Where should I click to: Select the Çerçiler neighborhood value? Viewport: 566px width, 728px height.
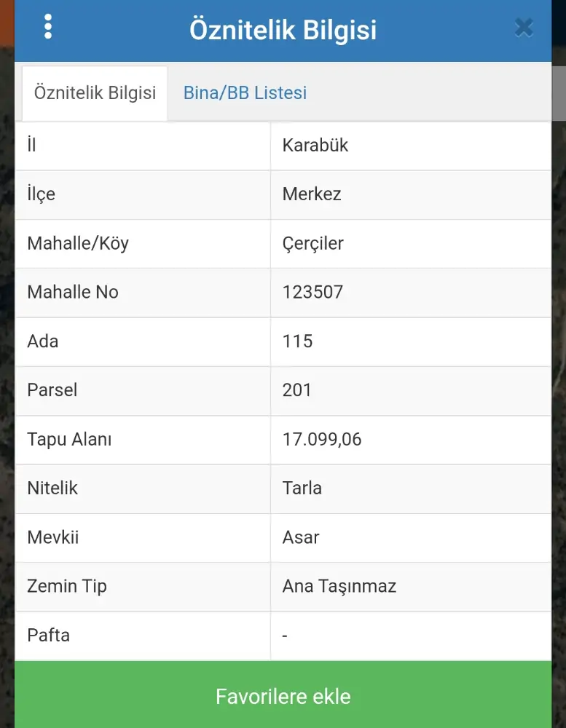313,243
